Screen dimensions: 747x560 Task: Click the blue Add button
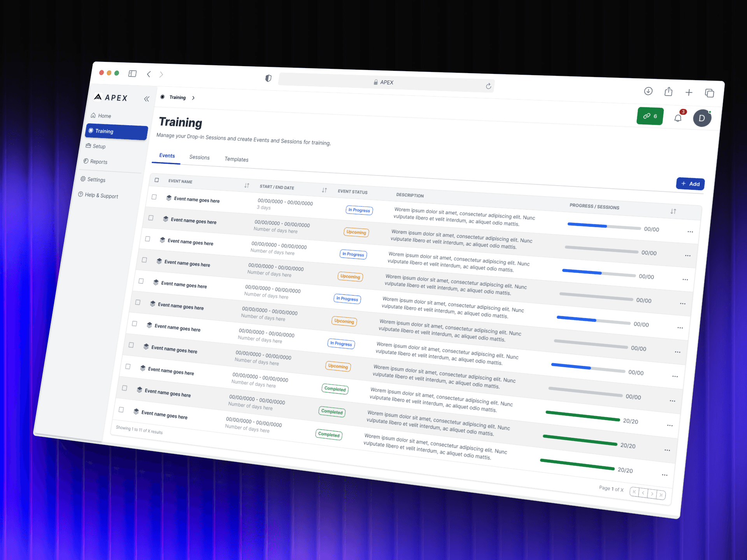(x=690, y=184)
